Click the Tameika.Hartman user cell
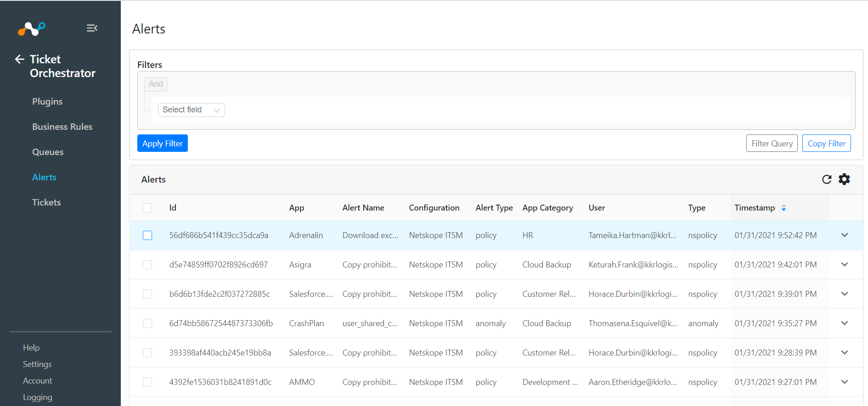The width and height of the screenshot is (868, 406). 632,235
